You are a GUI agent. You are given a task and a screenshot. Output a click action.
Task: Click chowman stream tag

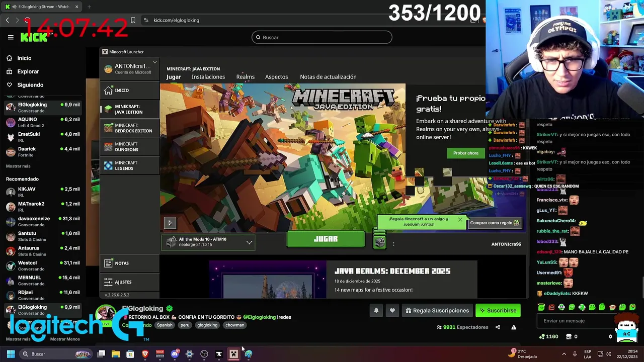tap(235, 325)
